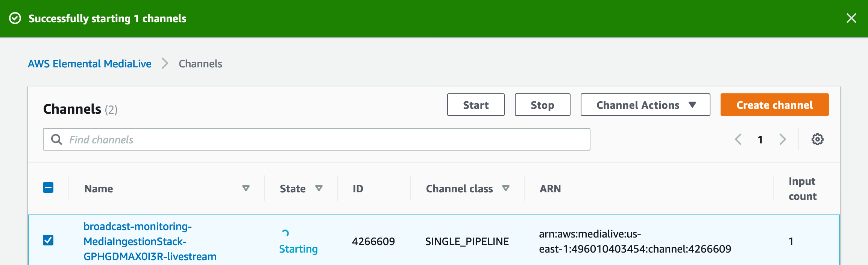Toggle the select-all header checkbox

(48, 187)
